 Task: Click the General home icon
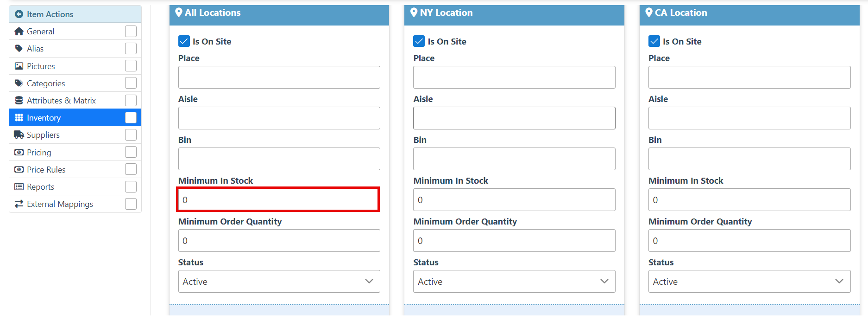coord(19,32)
